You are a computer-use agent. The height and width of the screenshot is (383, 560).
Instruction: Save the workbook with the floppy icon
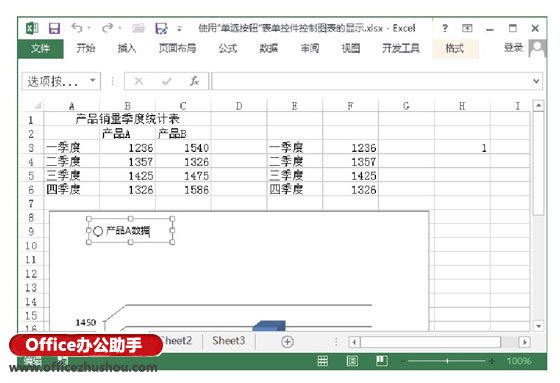point(54,28)
